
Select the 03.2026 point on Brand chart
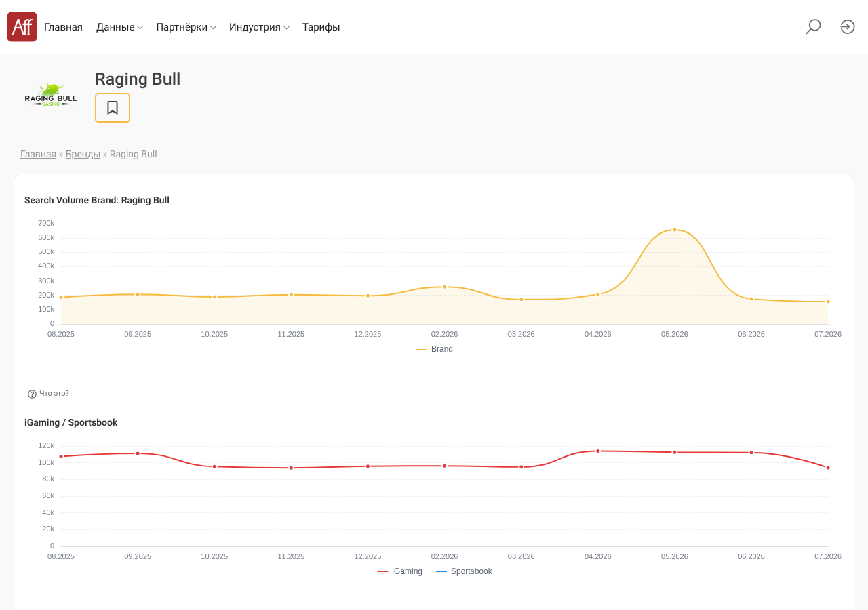click(521, 299)
